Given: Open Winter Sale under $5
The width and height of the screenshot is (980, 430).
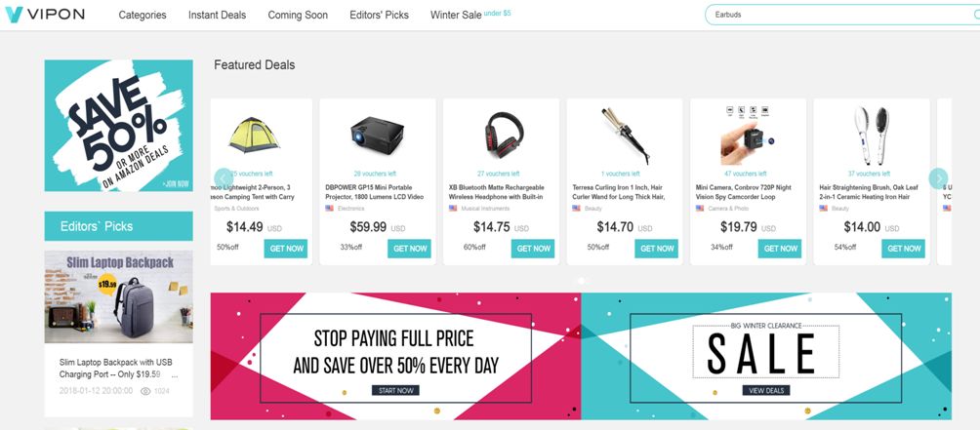Looking at the screenshot, I should pyautogui.click(x=470, y=15).
